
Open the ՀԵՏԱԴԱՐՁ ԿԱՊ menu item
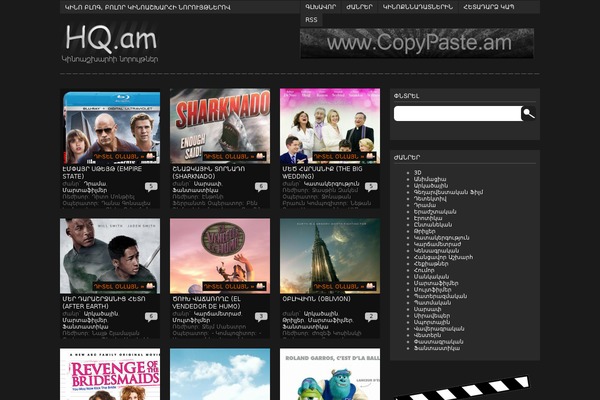489,7
